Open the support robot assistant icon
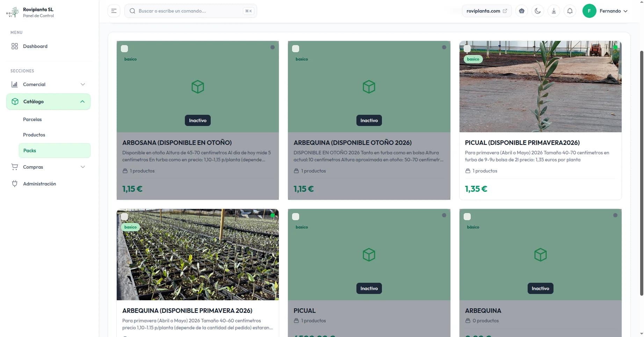 point(521,11)
